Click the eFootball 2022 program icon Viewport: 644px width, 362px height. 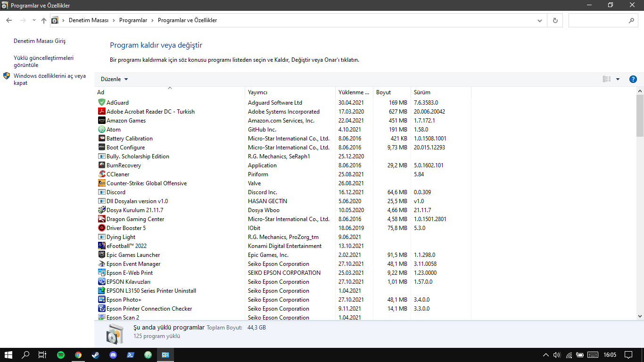tap(101, 246)
